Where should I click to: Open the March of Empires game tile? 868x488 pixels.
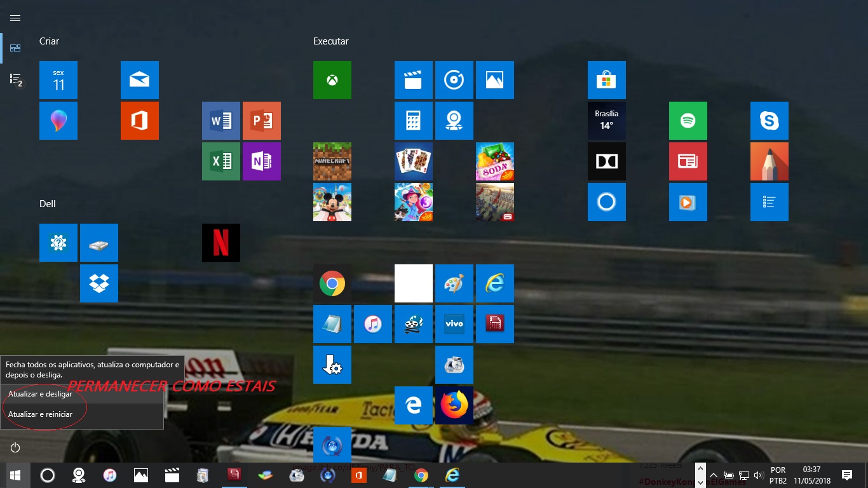click(495, 202)
